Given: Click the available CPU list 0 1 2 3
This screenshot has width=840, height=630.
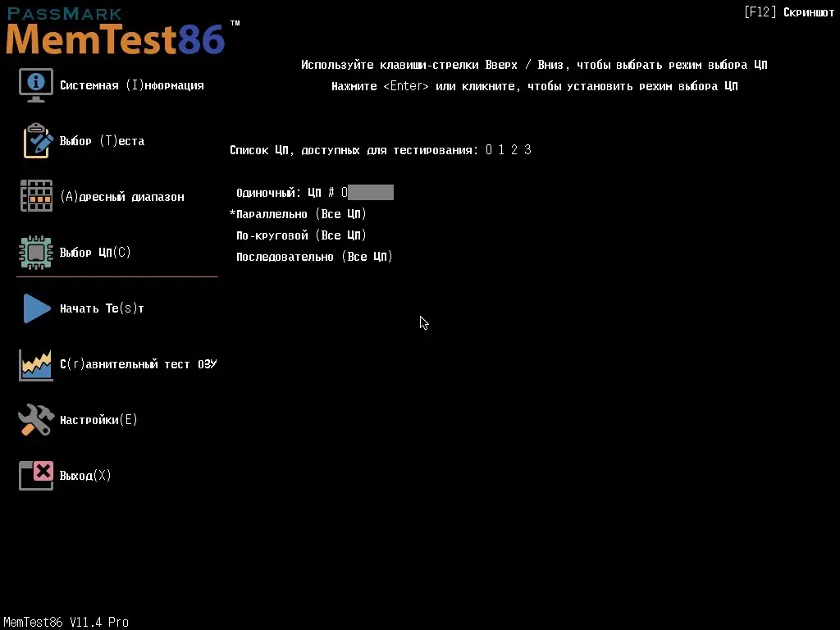Looking at the screenshot, I should (509, 149).
